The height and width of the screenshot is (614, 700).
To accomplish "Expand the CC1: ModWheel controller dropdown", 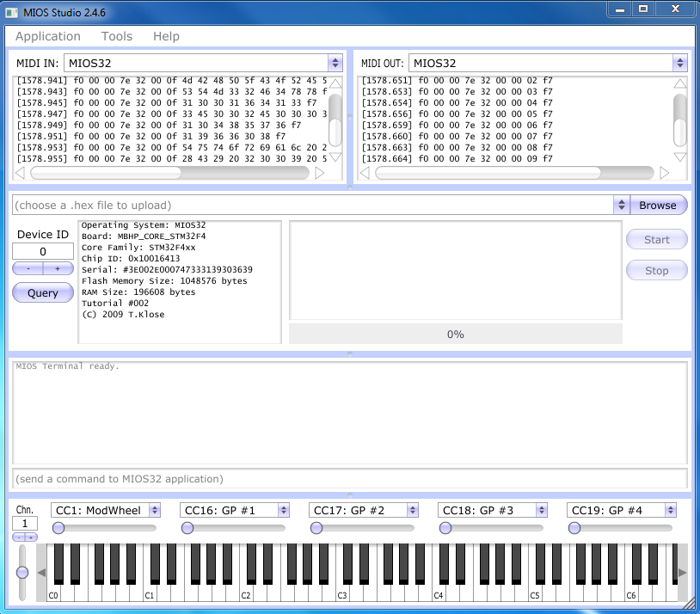I will pos(155,510).
